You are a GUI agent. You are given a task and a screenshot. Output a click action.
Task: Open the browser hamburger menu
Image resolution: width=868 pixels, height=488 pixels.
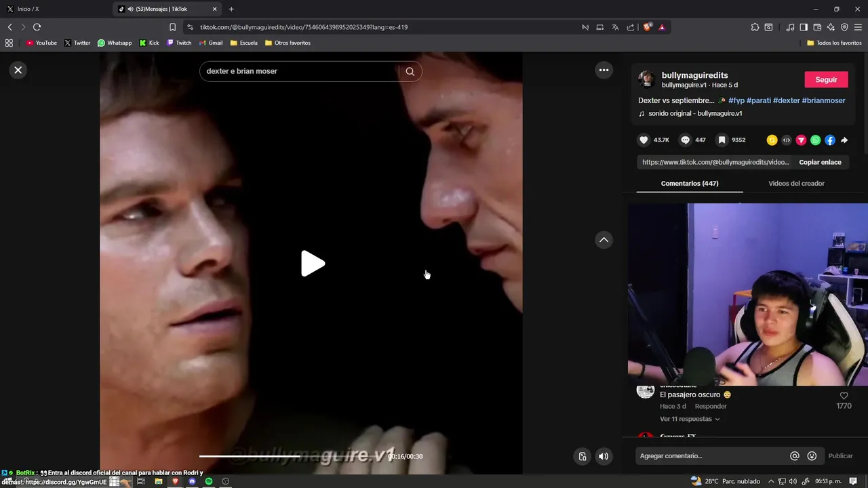click(858, 27)
